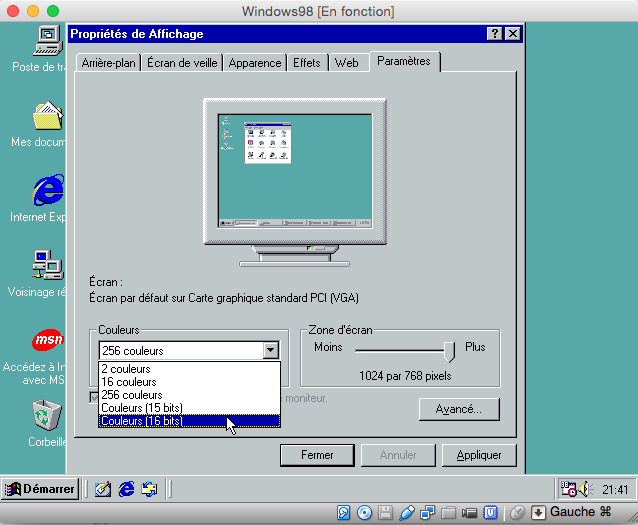This screenshot has width=638, height=525.
Task: Switch to the Écran de veille tab
Action: (x=182, y=63)
